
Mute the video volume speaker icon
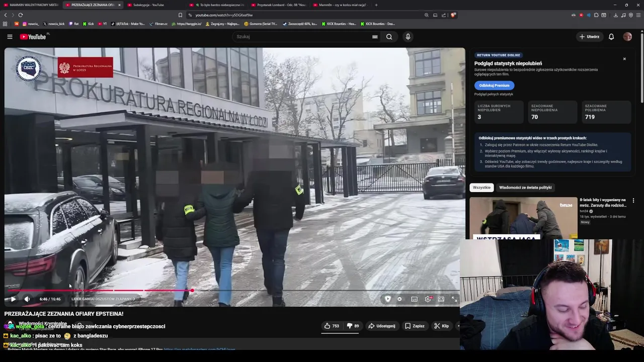[27, 299]
